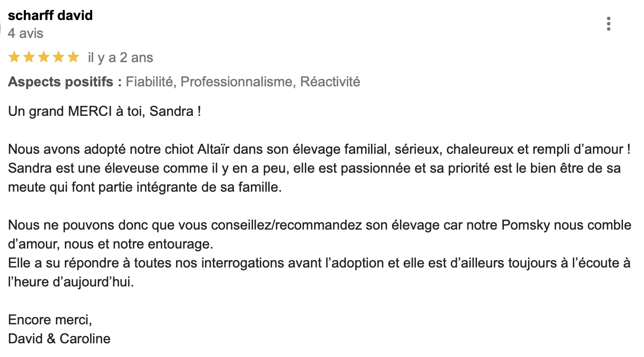644x357 pixels.
Task: Click the fourth rating star
Action: point(58,57)
